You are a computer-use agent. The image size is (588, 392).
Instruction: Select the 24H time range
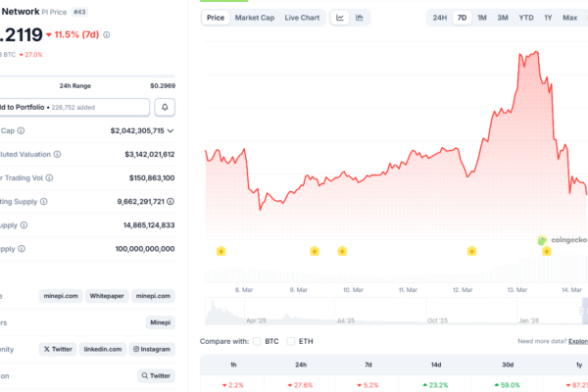click(440, 18)
